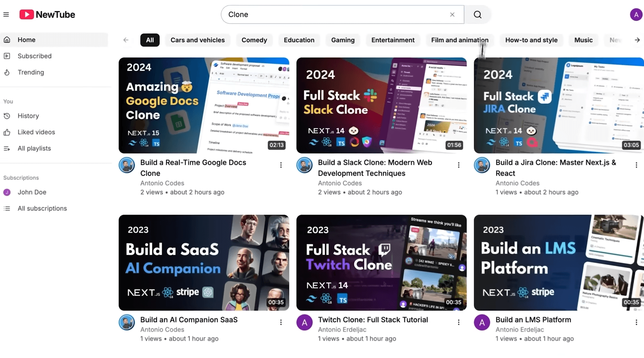This screenshot has height=358, width=644.
Task: Open options for Google Docs Clone video
Action: (x=281, y=165)
